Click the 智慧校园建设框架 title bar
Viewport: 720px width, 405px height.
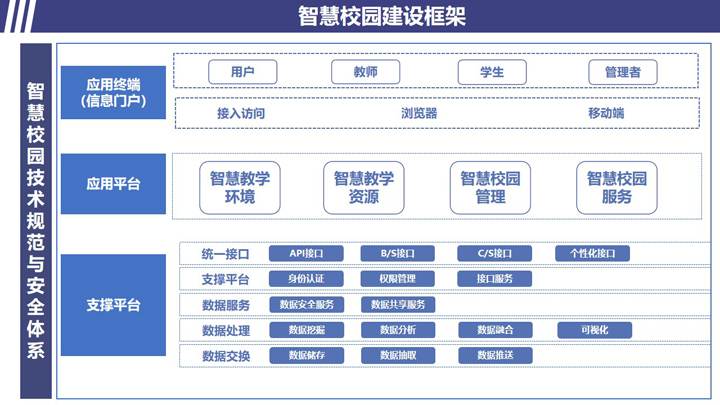point(381,16)
